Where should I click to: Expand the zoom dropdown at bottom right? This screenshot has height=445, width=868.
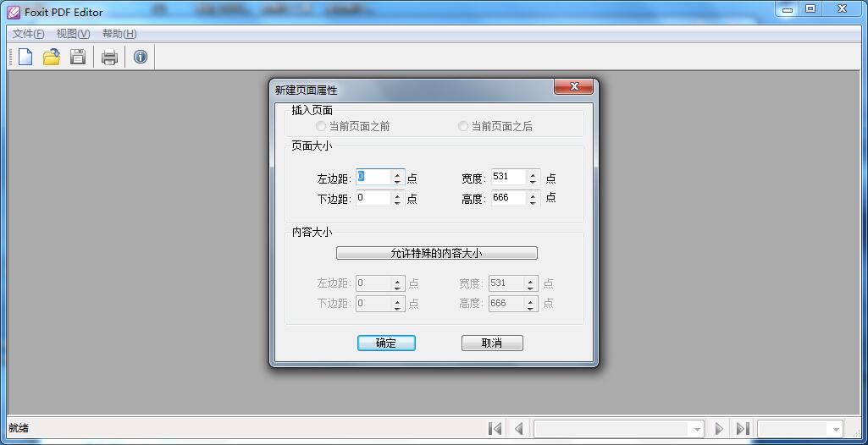coord(834,429)
